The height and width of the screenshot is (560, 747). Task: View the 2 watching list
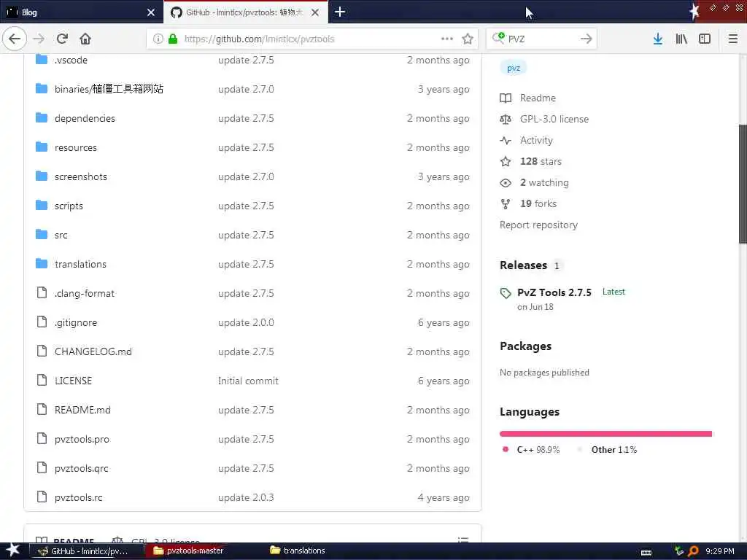click(534, 182)
